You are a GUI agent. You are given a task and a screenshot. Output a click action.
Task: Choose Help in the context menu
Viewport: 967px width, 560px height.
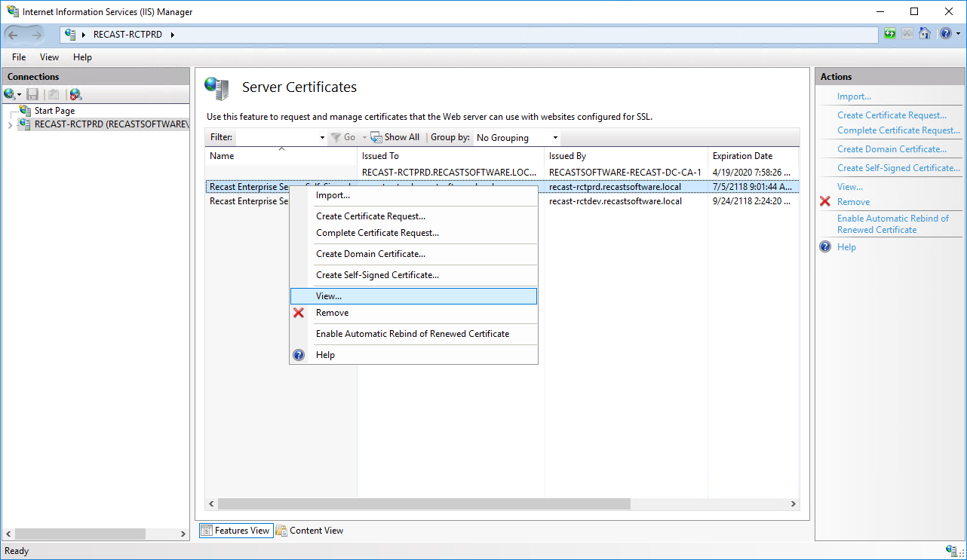pos(413,355)
